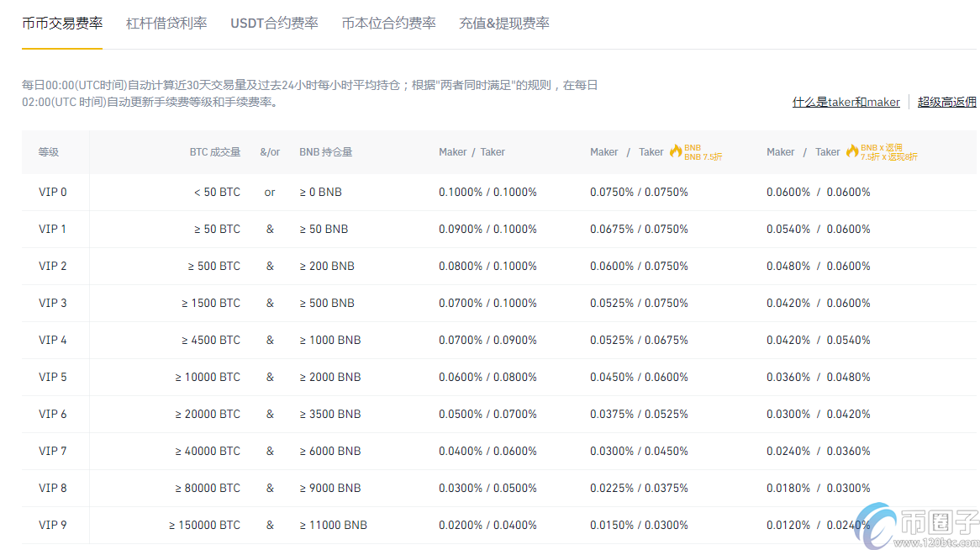Image resolution: width=980 pixels, height=550 pixels.
Task: Select the VIP 5 row label
Action: 53,377
